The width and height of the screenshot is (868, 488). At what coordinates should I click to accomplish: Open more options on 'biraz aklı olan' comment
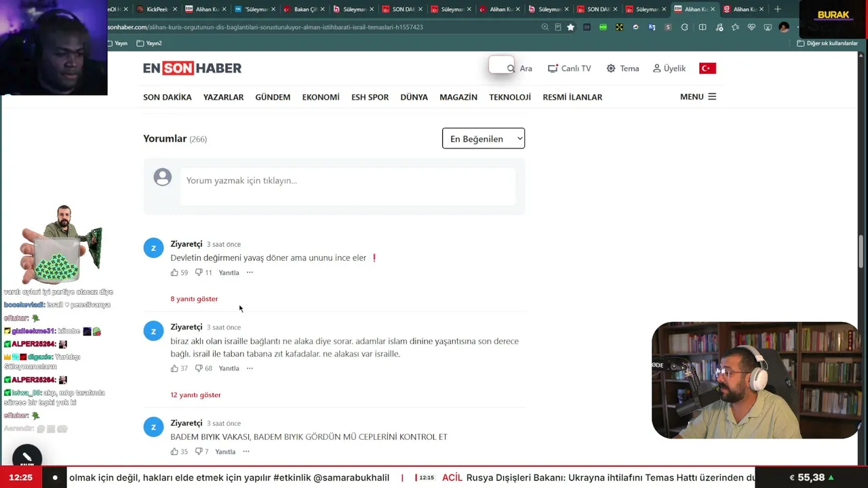pyautogui.click(x=250, y=368)
